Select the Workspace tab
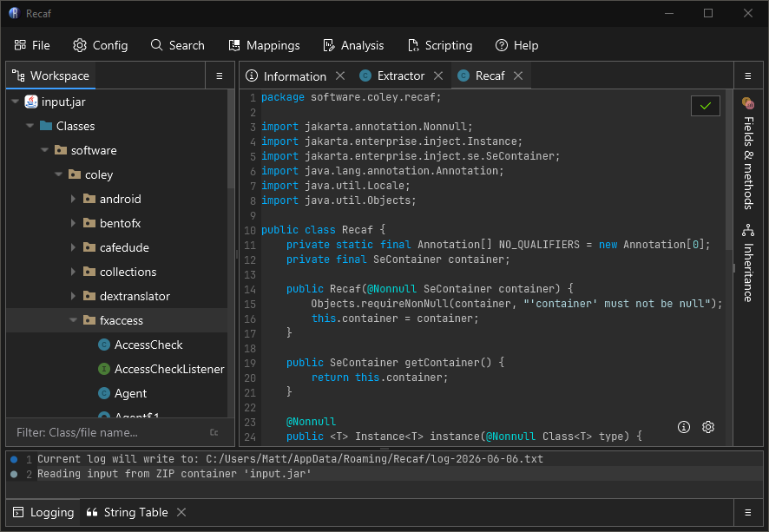 coord(51,76)
